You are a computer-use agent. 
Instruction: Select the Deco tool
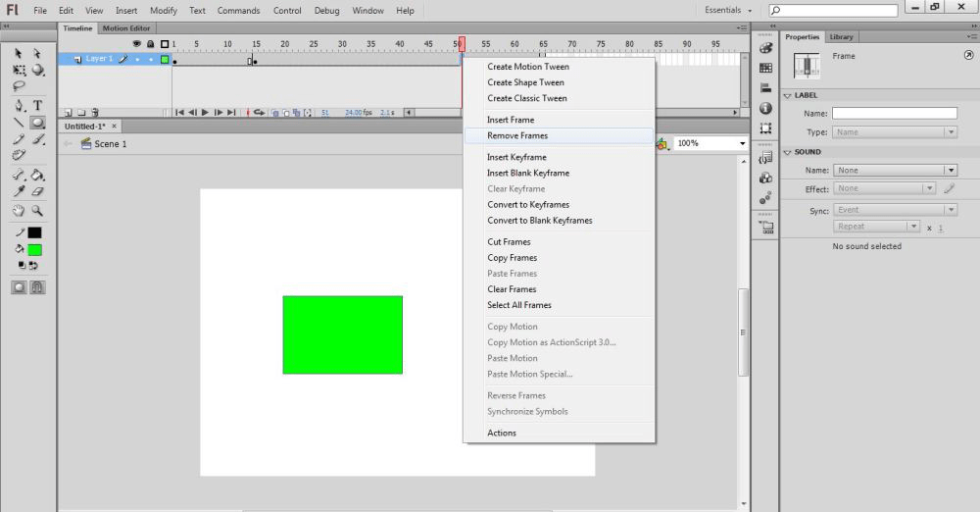19,155
